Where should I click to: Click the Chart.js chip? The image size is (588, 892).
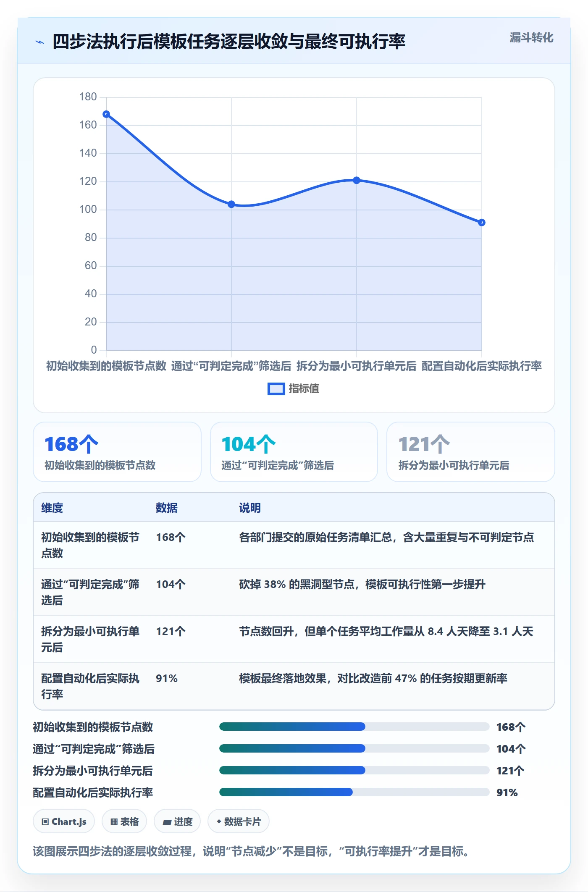tap(64, 821)
